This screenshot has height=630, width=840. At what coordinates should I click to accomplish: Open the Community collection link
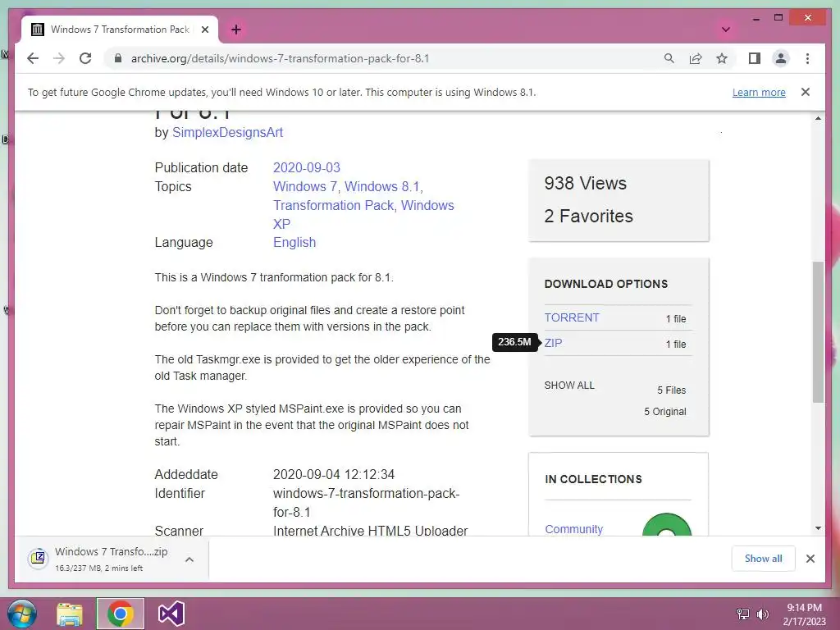point(573,529)
